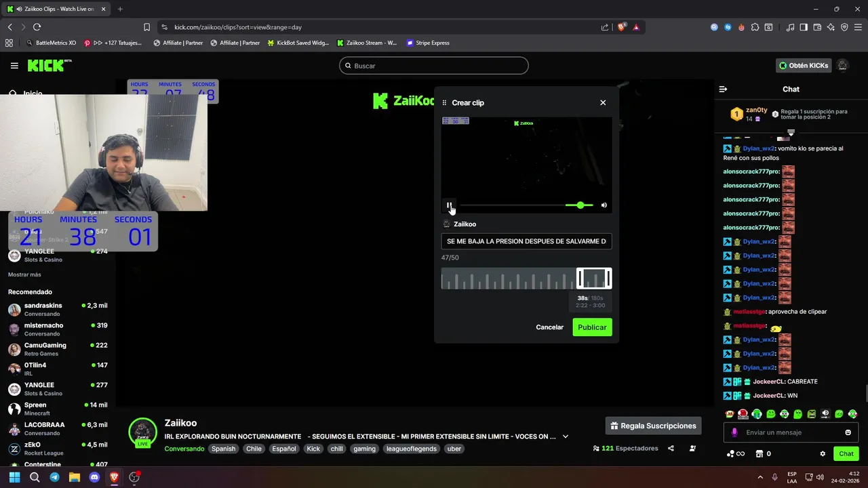Click the purple microphone icon in chat
Viewport: 868px width, 488px height.
tap(734, 432)
